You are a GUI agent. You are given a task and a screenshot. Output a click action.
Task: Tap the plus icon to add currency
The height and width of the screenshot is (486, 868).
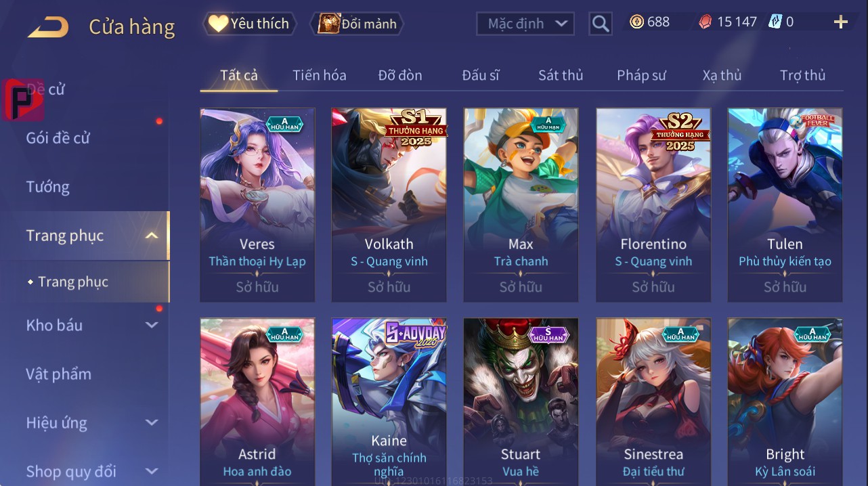[841, 22]
